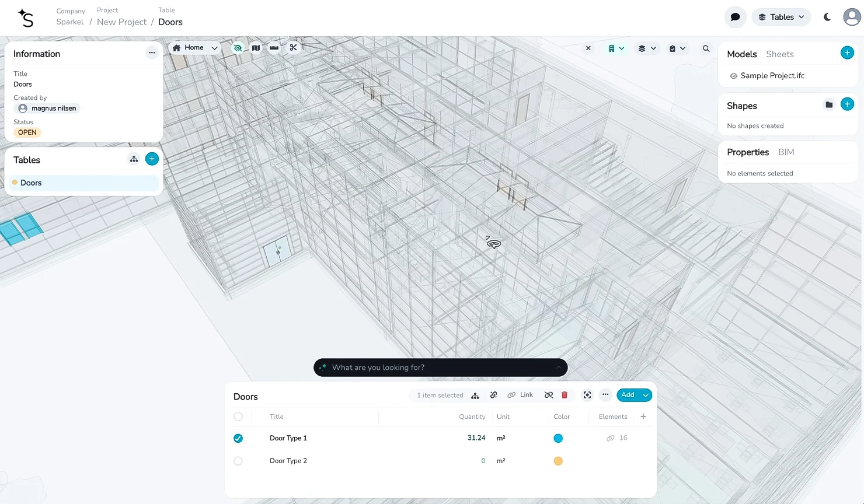
Task: Uncheck the Door Type 1 row
Action: (x=238, y=438)
